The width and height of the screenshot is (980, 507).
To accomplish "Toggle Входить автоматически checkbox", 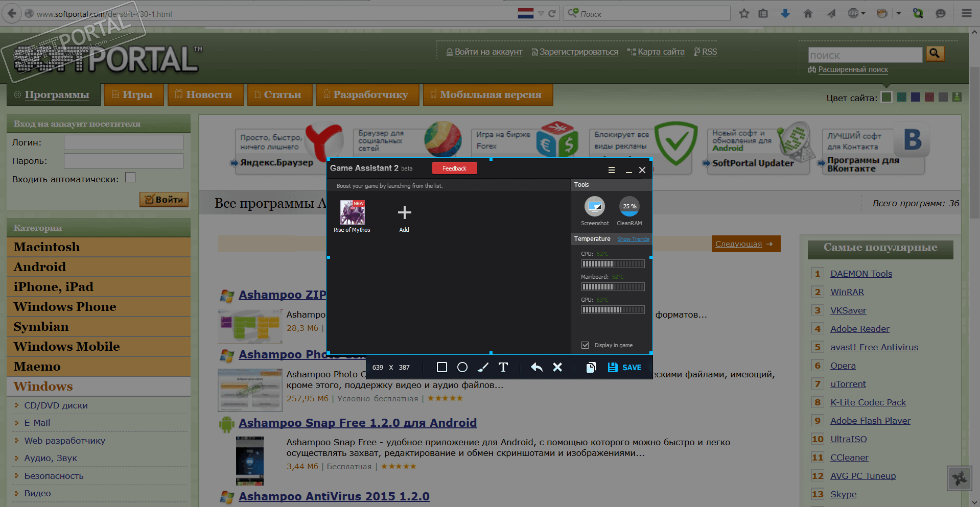I will click(130, 177).
